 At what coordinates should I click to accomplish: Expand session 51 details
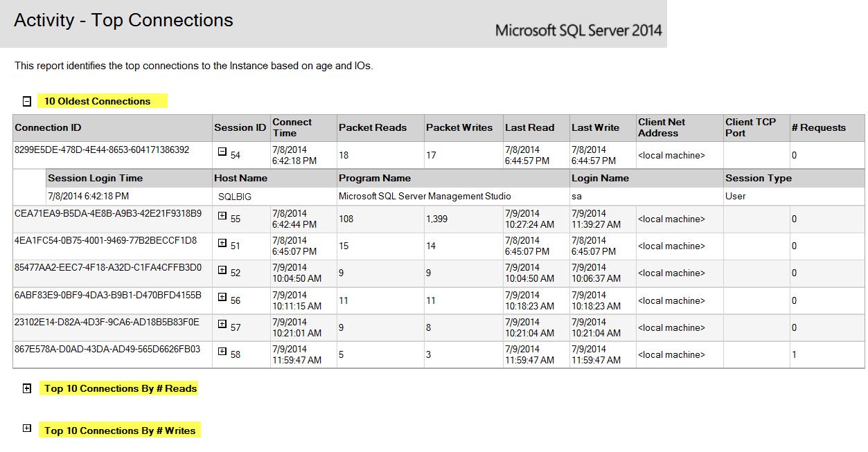coord(222,243)
